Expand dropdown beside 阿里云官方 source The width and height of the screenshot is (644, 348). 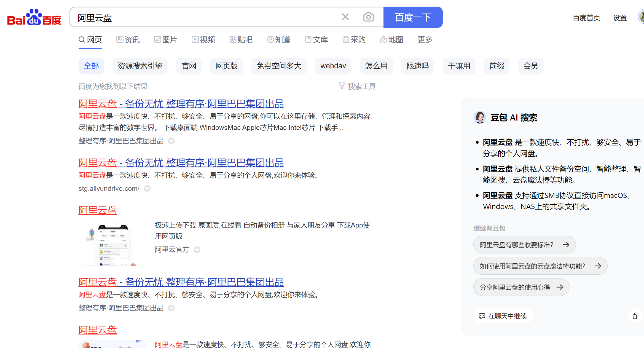197,250
